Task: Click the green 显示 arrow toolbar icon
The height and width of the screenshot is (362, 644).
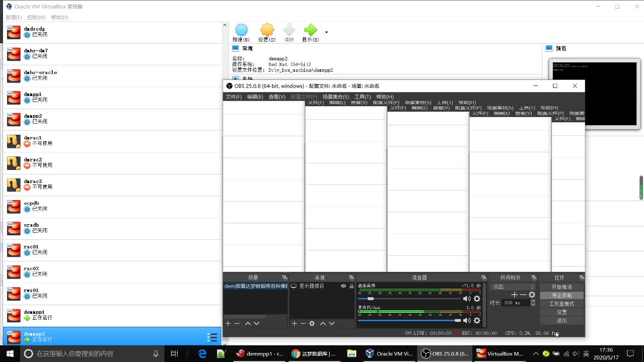Action: point(310,30)
